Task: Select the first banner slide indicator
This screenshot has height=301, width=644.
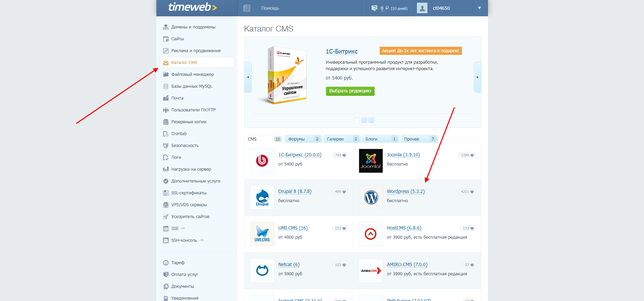Action: click(x=357, y=120)
